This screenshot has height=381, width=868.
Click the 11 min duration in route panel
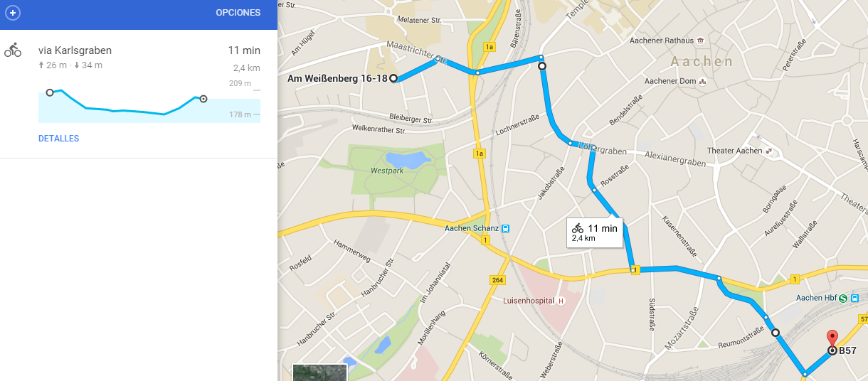(x=244, y=50)
